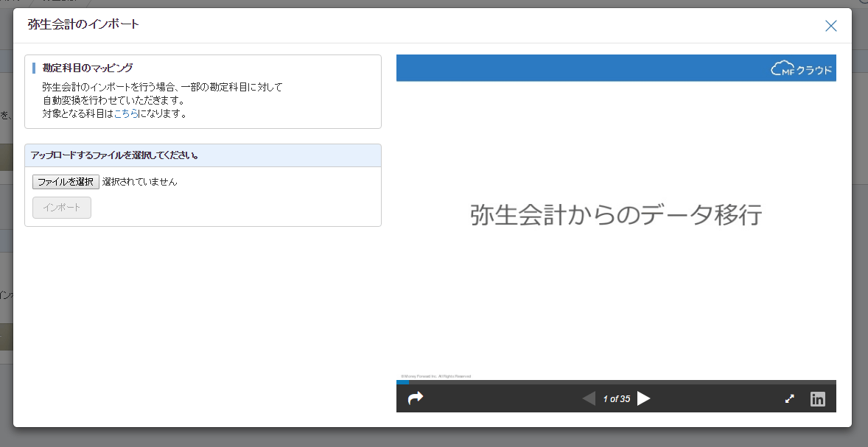Click the MFクラウド logo on the slide
Screen dimensions: 868x447
(802, 68)
